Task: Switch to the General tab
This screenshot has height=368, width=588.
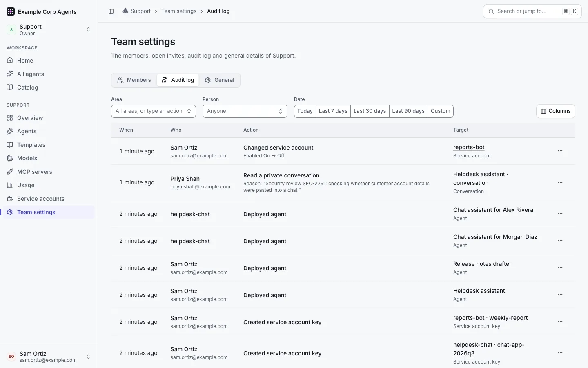Action: [220, 80]
